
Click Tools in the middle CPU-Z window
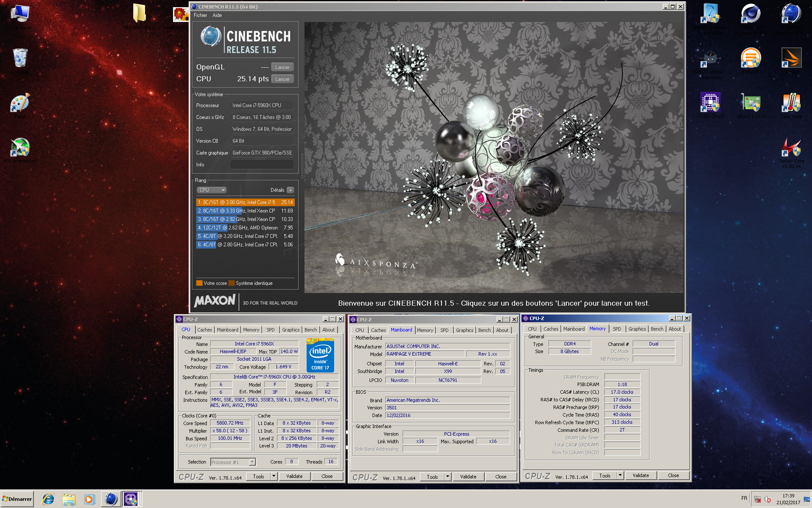click(x=432, y=477)
